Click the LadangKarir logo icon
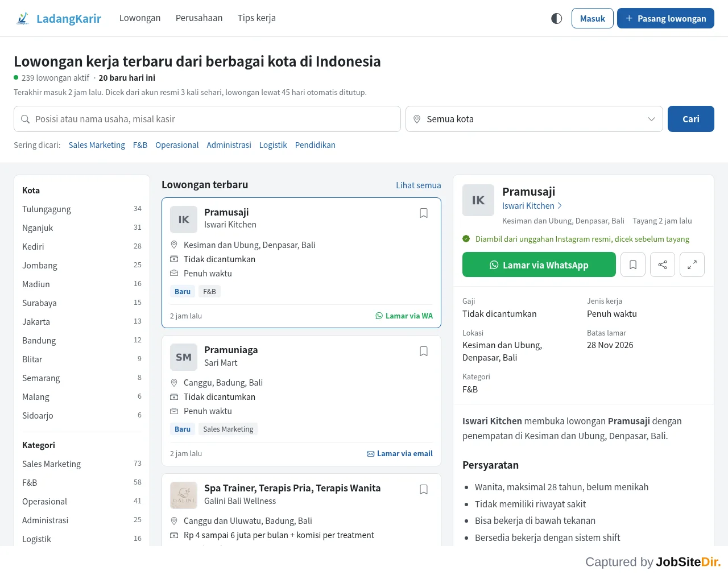The height and width of the screenshot is (579, 728). (23, 18)
